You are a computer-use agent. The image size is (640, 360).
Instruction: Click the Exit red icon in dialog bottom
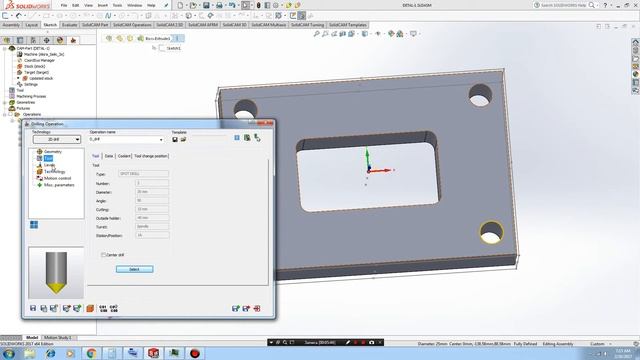257,309
